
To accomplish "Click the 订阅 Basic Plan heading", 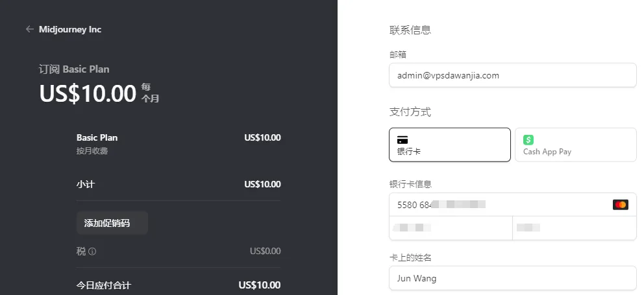I will (74, 69).
